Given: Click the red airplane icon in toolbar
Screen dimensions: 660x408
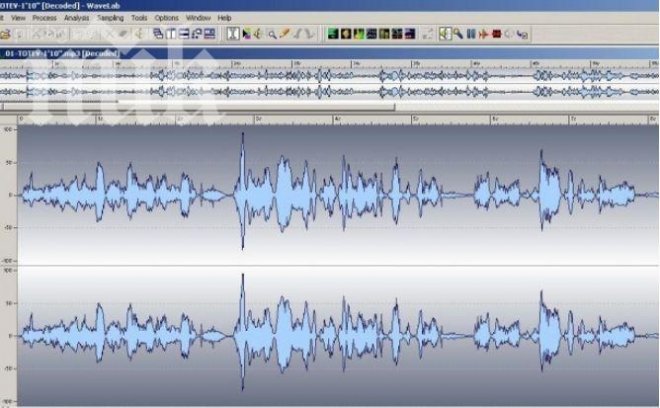Looking at the screenshot, I should pyautogui.click(x=483, y=33).
